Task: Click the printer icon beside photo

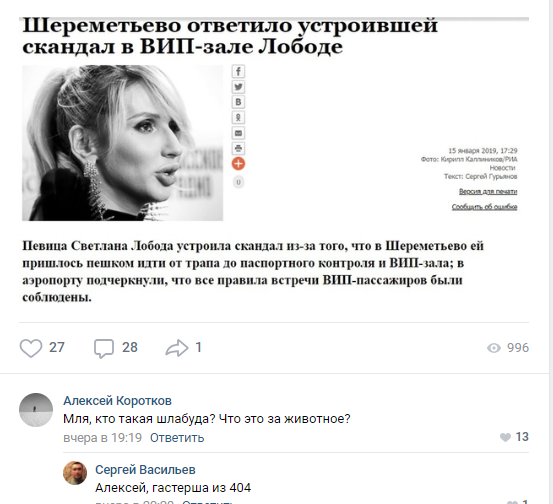Action: coord(238,148)
